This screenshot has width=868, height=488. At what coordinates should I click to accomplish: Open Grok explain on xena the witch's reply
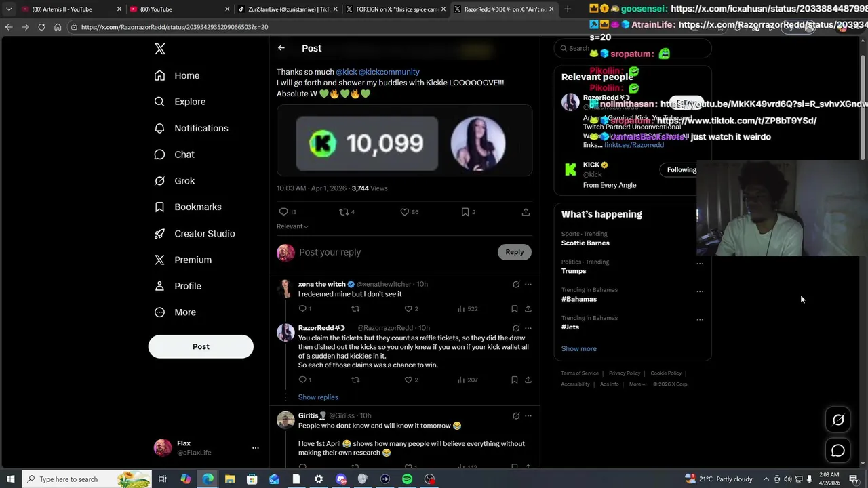[x=516, y=285]
